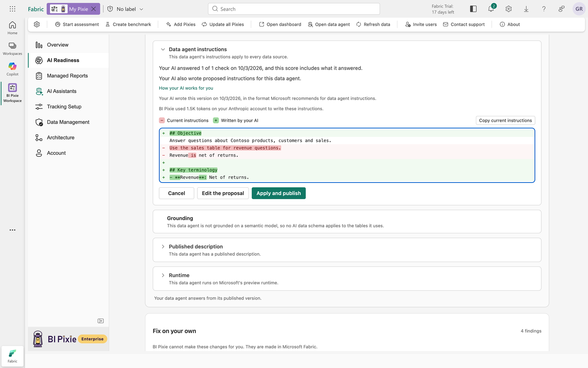Open the downloads icon in header

pos(526,9)
